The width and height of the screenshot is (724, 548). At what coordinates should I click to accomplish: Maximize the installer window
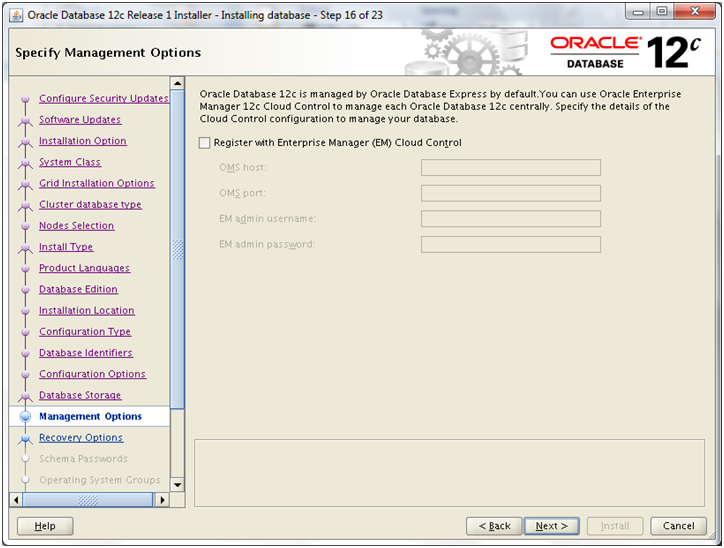[x=662, y=12]
